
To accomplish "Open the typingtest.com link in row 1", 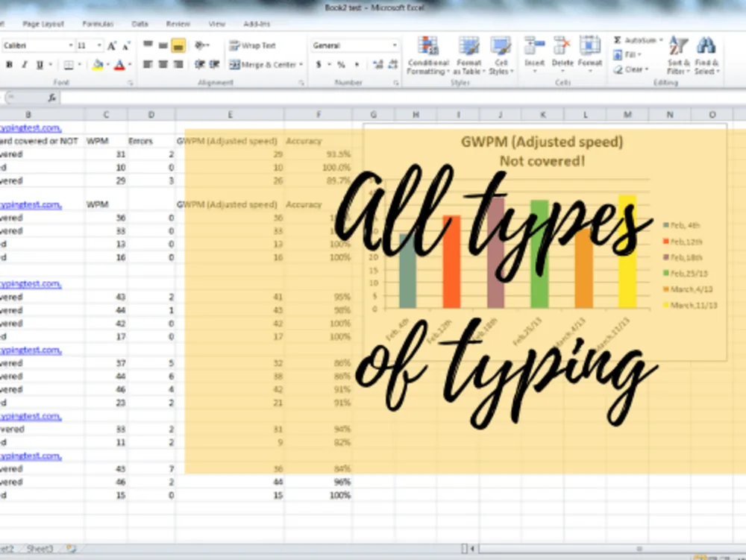I will point(31,128).
